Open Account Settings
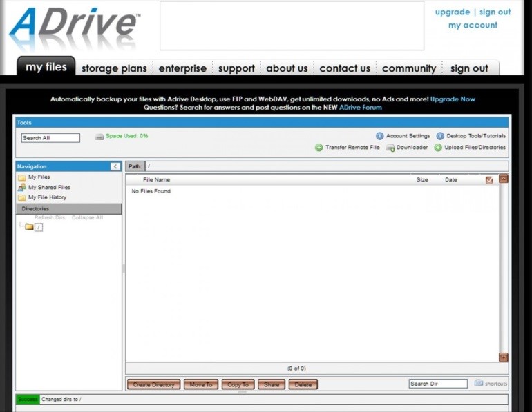 coord(408,136)
